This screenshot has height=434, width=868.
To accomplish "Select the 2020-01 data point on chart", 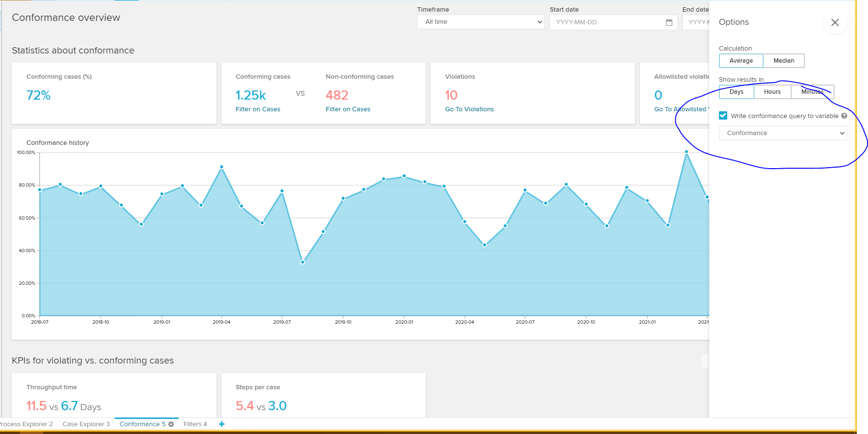I will click(x=404, y=176).
